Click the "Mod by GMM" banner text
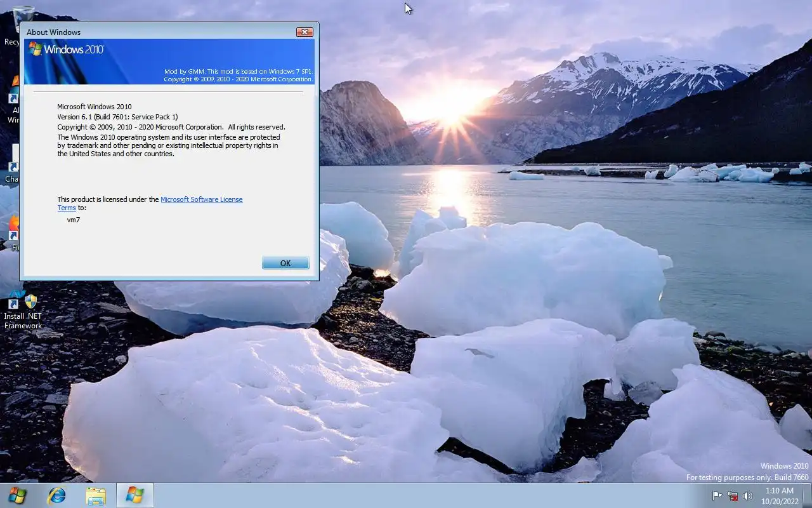This screenshot has width=812, height=508. [238, 72]
